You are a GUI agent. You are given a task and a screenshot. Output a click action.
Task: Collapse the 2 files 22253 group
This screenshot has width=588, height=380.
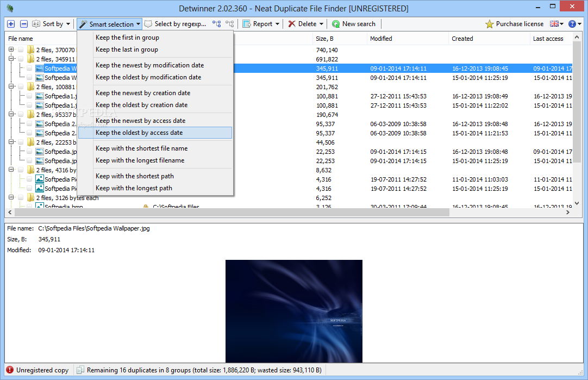[x=11, y=142]
